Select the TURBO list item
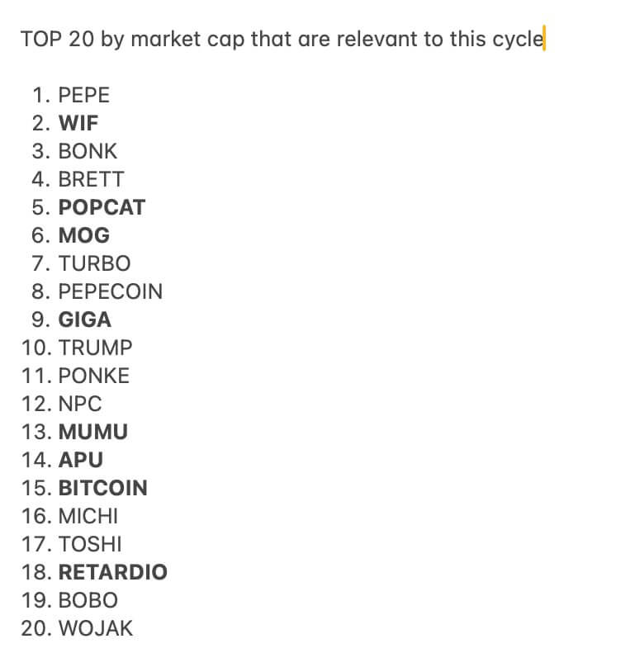621x672 pixels. 94,263
